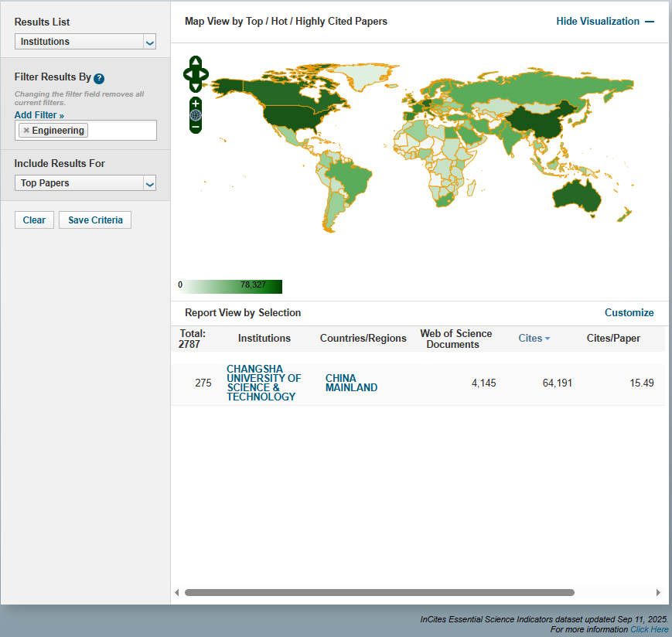The height and width of the screenshot is (637, 672).
Task: Expand the Include Results For dropdown
Action: [86, 183]
